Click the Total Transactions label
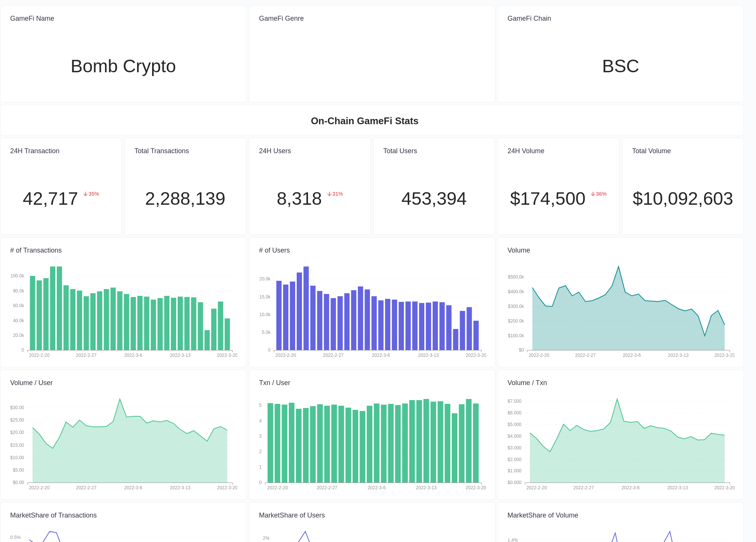 (x=162, y=151)
